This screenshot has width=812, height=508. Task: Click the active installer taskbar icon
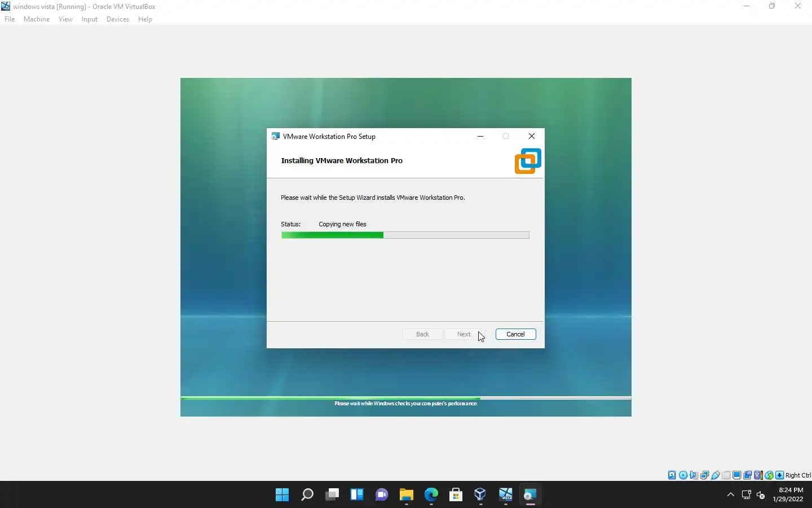pyautogui.click(x=530, y=495)
